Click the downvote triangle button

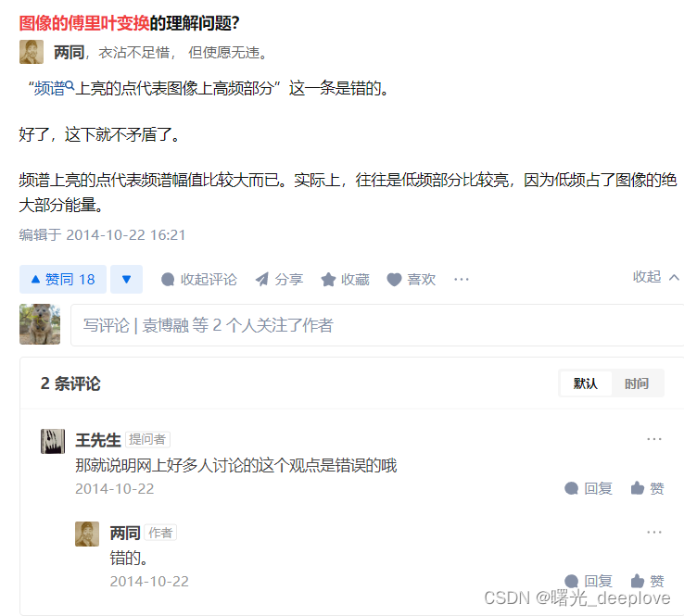click(x=126, y=279)
